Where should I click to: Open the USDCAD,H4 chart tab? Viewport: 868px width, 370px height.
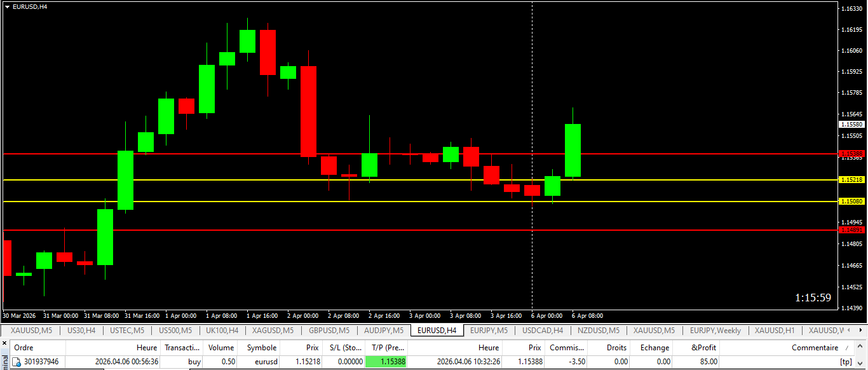(x=543, y=331)
